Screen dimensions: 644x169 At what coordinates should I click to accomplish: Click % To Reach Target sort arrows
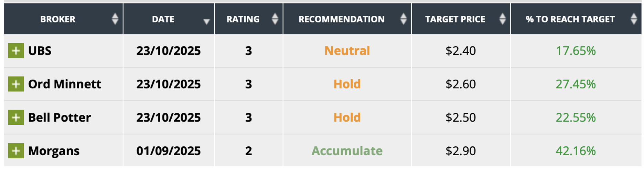pos(633,19)
